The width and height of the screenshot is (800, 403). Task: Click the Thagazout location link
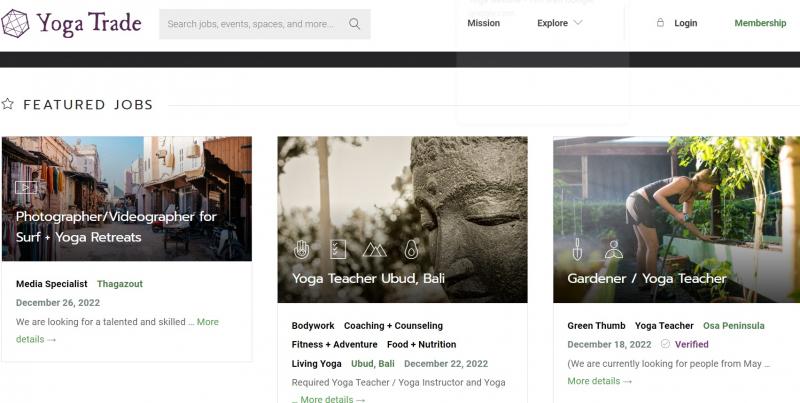tap(120, 284)
